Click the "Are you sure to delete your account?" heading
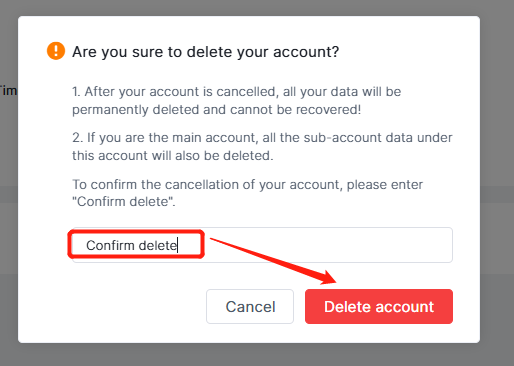The width and height of the screenshot is (514, 366). point(206,52)
